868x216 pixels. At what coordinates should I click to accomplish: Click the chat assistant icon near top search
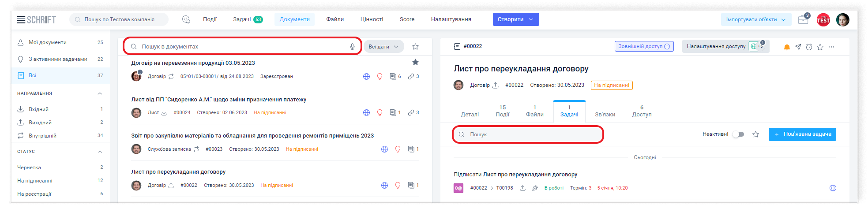(186, 19)
